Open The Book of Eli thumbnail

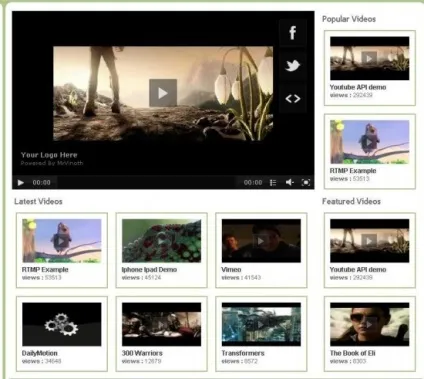[369, 324]
